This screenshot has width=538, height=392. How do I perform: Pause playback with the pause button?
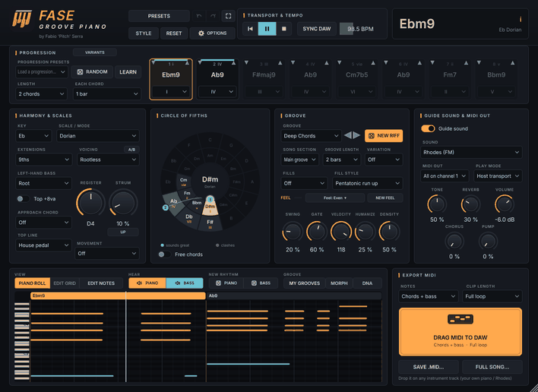click(x=267, y=29)
